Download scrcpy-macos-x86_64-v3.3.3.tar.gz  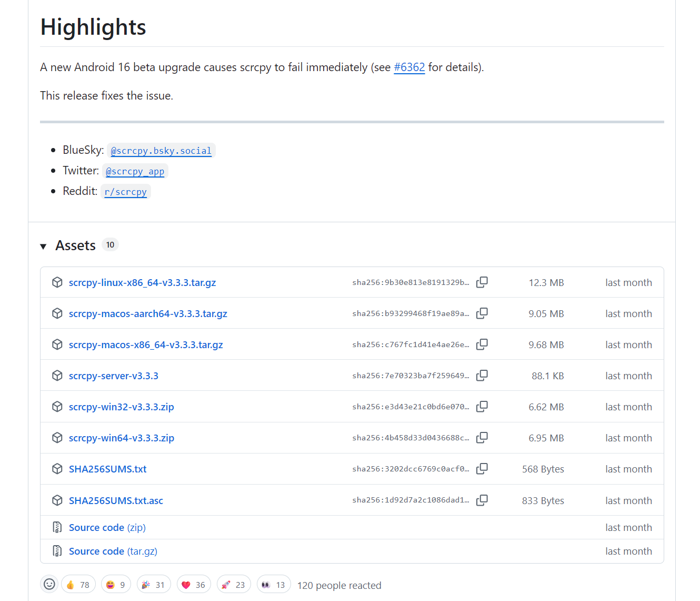[146, 345]
